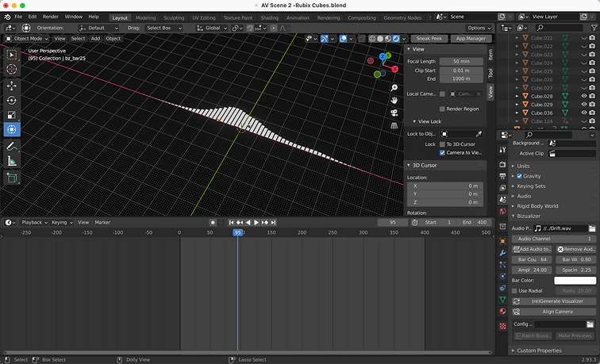Click the Focal Length 50 mm field
Image resolution: width=600 pixels, height=364 pixels.
461,62
